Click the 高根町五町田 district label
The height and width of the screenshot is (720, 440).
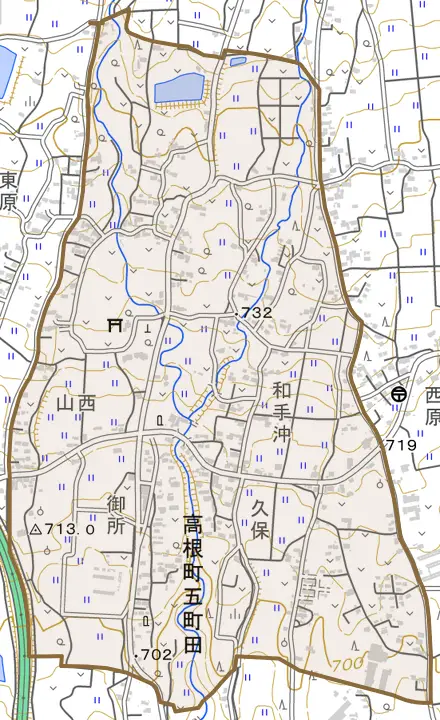click(193, 585)
